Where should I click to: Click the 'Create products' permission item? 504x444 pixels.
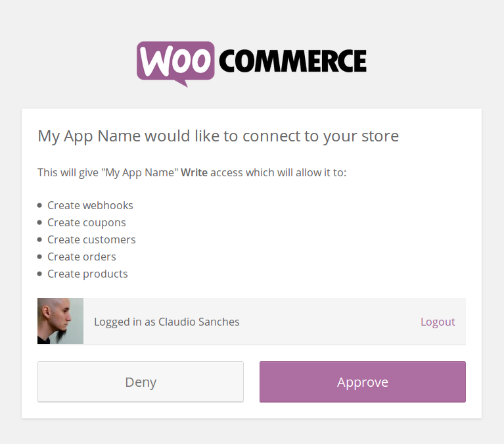pyautogui.click(x=87, y=274)
